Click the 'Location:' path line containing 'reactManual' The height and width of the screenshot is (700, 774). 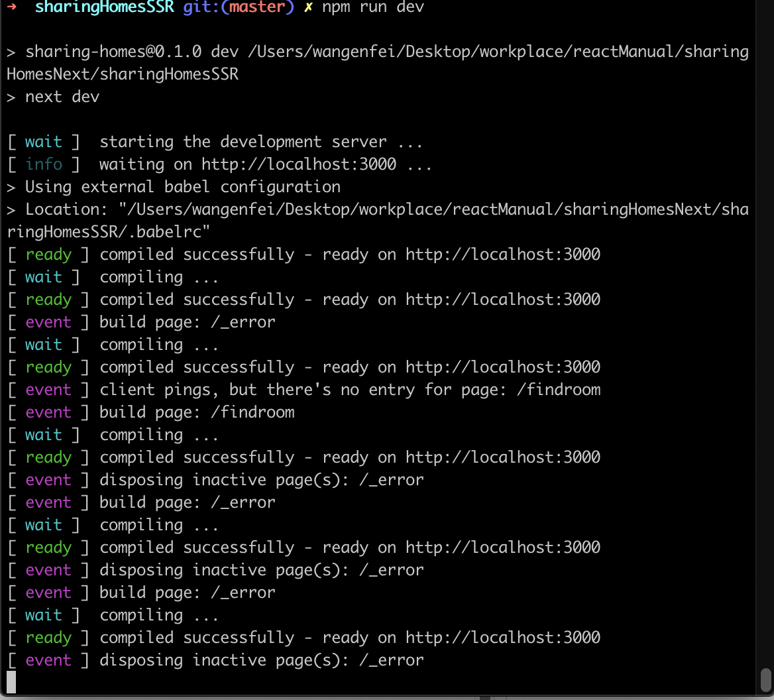(x=378, y=209)
